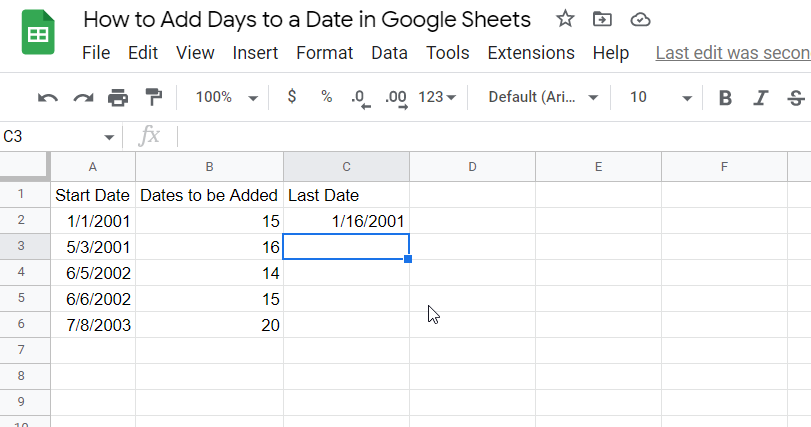
Task: Select the cell containing 16
Action: 209,247
